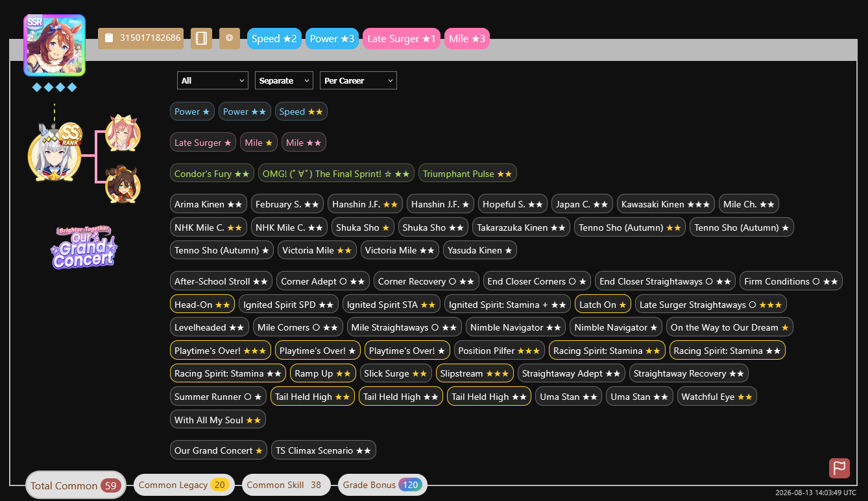Click the Kawasaki Kinen three-star chip
Screen dimensions: 868x501
coord(666,204)
